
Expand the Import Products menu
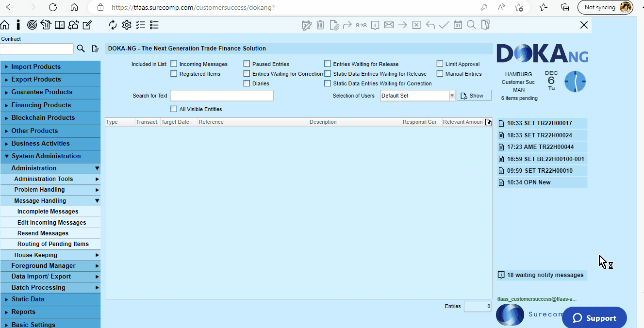pyautogui.click(x=36, y=67)
